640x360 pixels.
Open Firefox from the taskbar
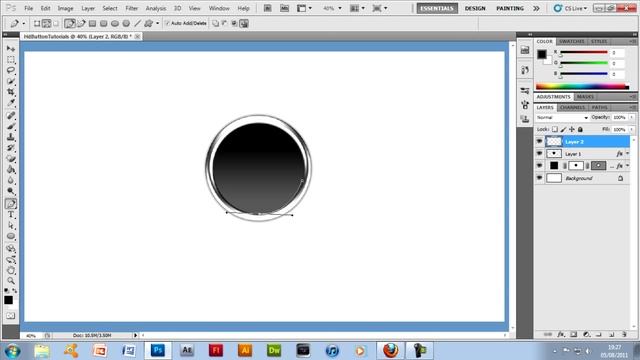[391, 350]
